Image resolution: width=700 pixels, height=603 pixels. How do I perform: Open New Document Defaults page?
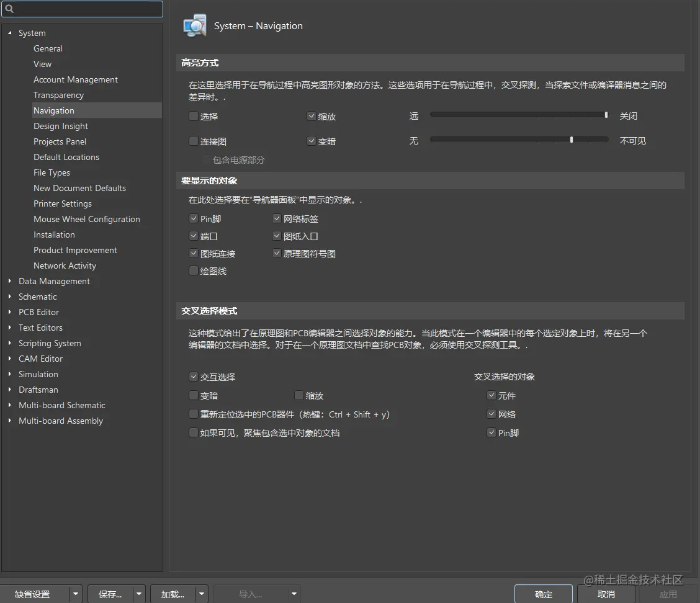(79, 188)
